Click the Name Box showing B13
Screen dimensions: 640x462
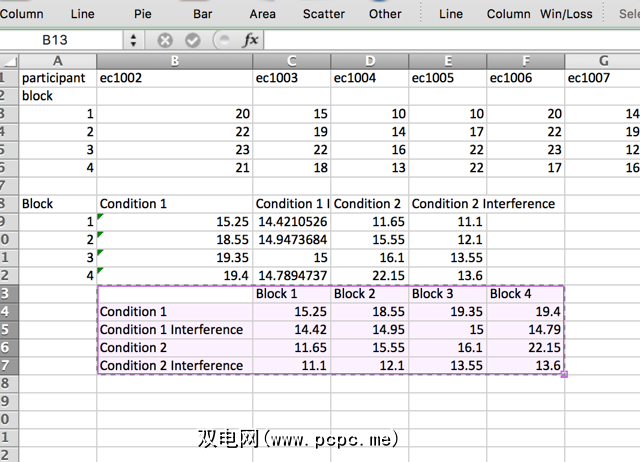coord(62,41)
